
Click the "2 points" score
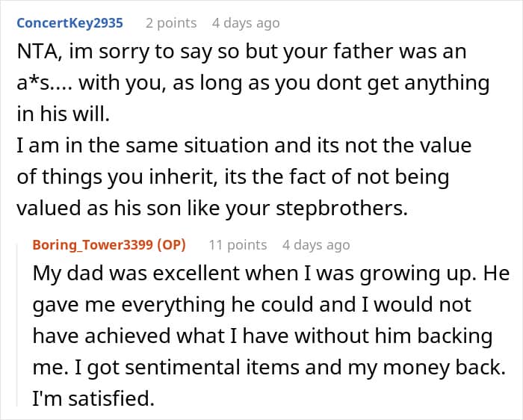(x=171, y=22)
